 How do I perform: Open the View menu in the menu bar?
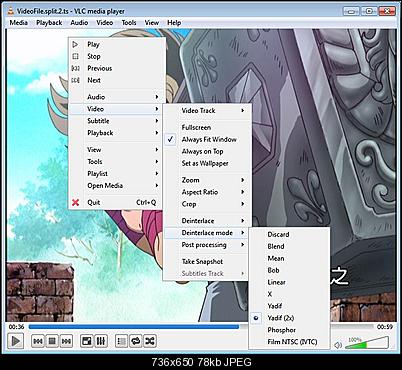click(152, 23)
